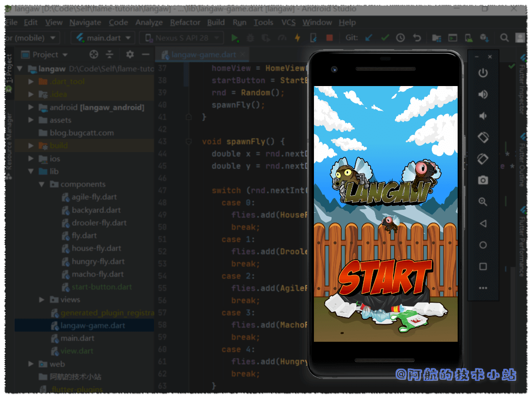Collapse the lib folder

[x=31, y=172]
